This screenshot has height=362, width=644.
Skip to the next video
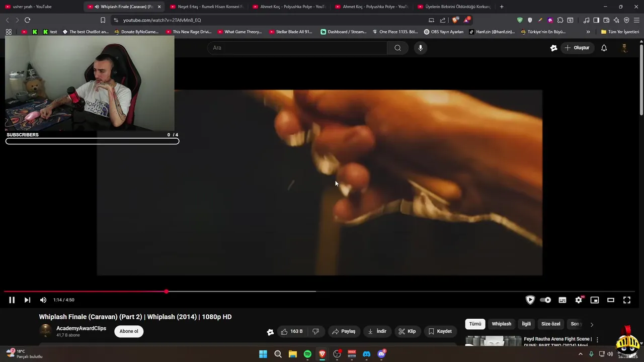pos(27,300)
